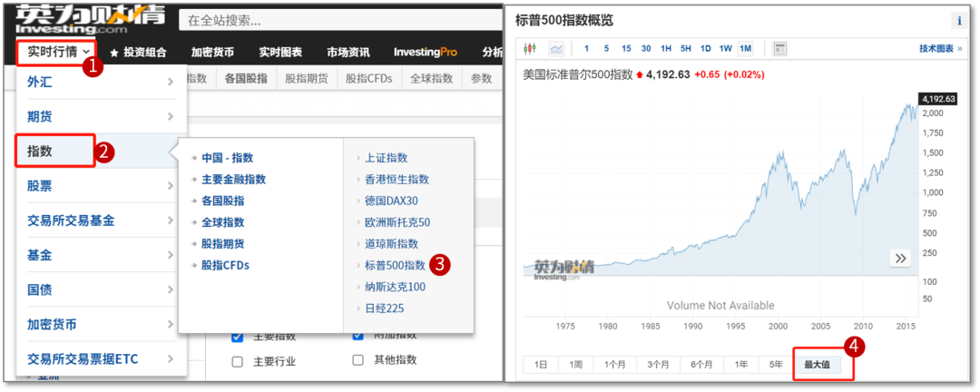980x392 pixels.
Task: Open the chart news/table layout icon
Action: (x=779, y=48)
